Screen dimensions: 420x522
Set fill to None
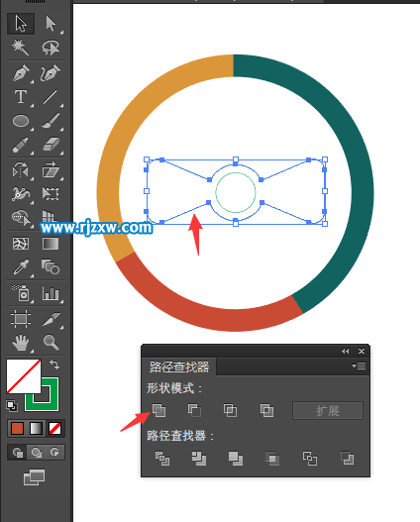[54, 429]
